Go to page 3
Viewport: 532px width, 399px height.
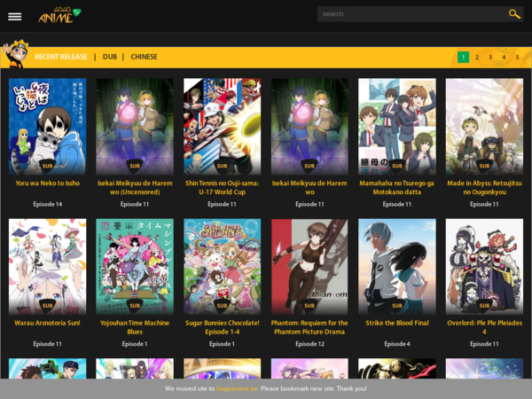[490, 57]
